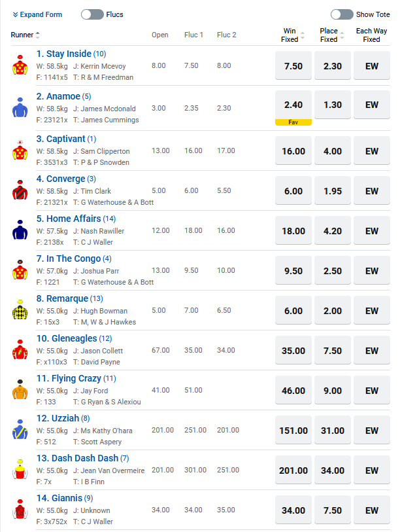Select Anamoe win odds 2.40
The width and height of the screenshot is (400, 532).
point(293,105)
